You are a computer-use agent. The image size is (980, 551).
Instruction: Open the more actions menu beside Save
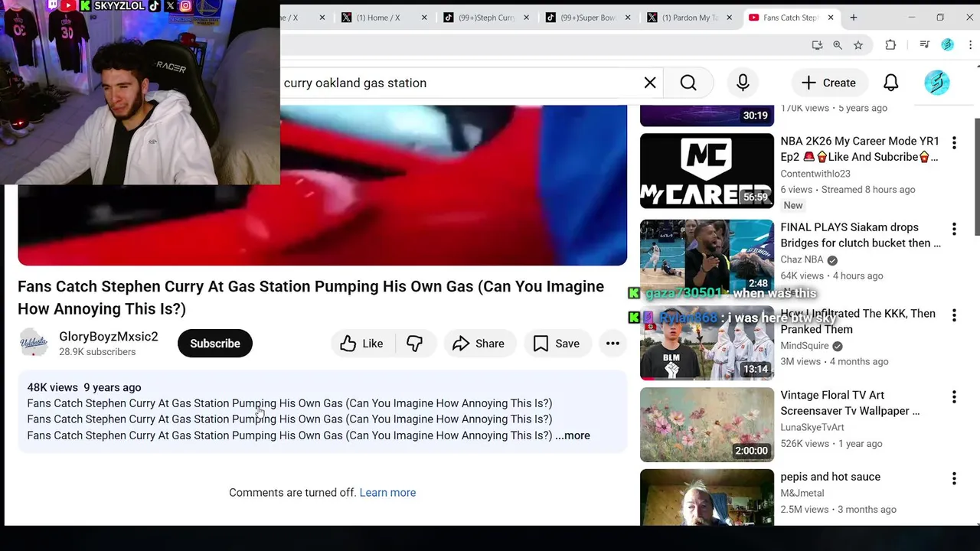pos(612,344)
